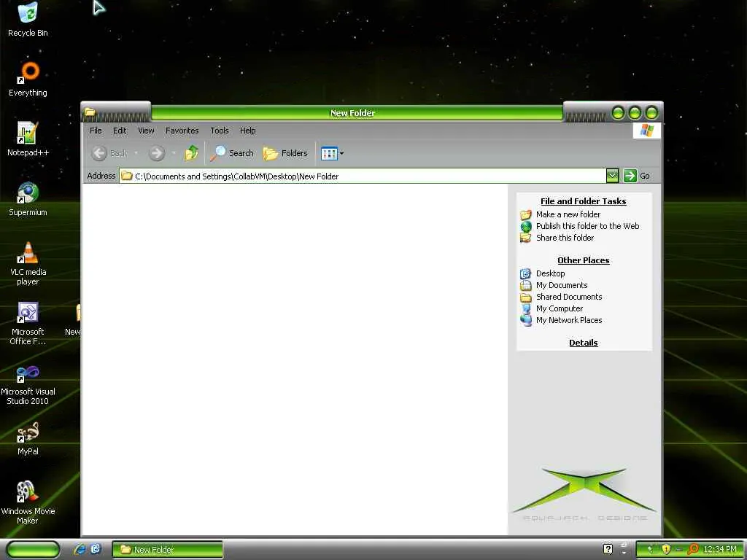Click the Views icon in the toolbar
747x560 pixels.
click(329, 153)
